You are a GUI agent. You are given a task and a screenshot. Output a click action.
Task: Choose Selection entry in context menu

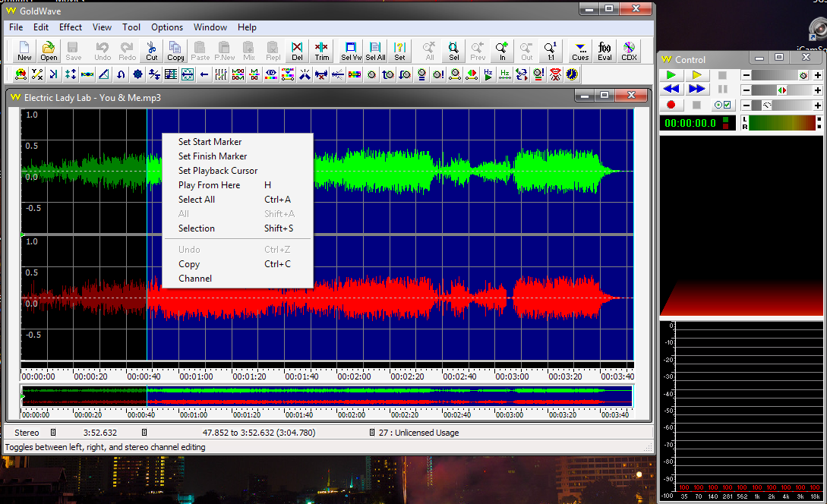pos(238,228)
